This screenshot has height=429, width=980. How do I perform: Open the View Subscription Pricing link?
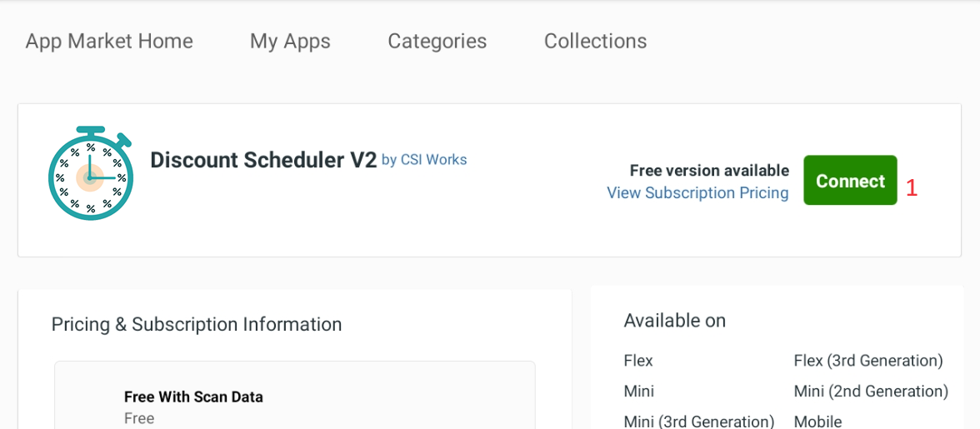point(697,193)
